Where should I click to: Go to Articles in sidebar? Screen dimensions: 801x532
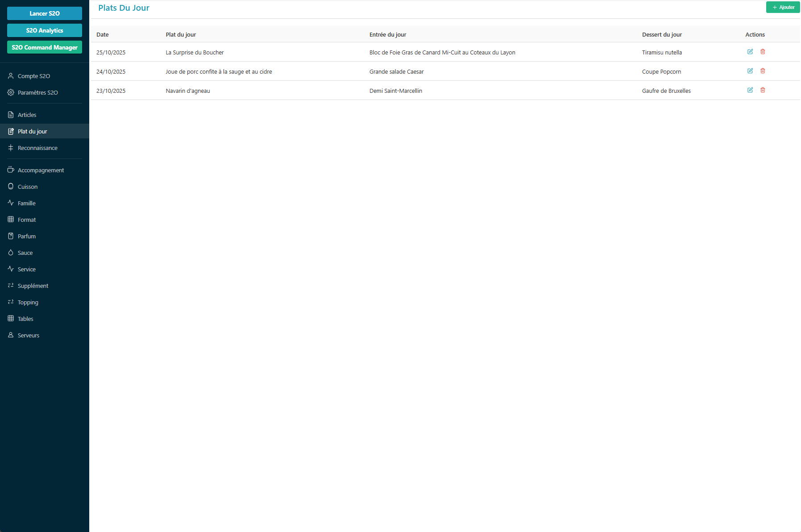click(x=27, y=115)
